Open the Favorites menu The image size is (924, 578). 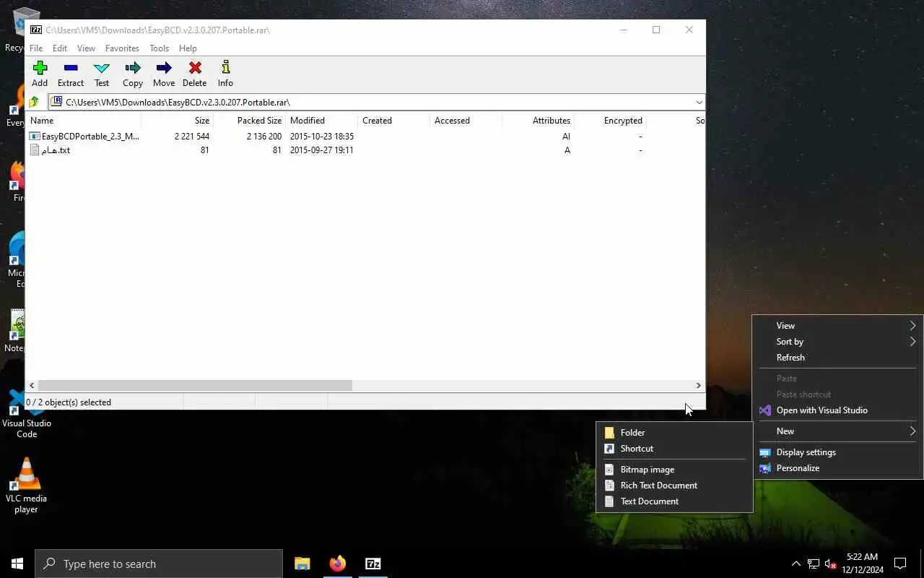click(122, 48)
